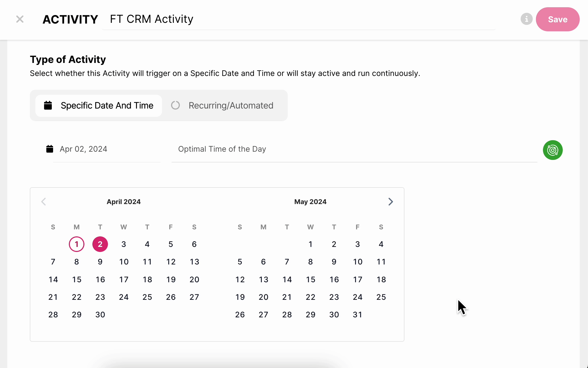Viewport: 588px width, 368px height.
Task: Open the Apr 02, 2024 date field
Action: point(83,149)
